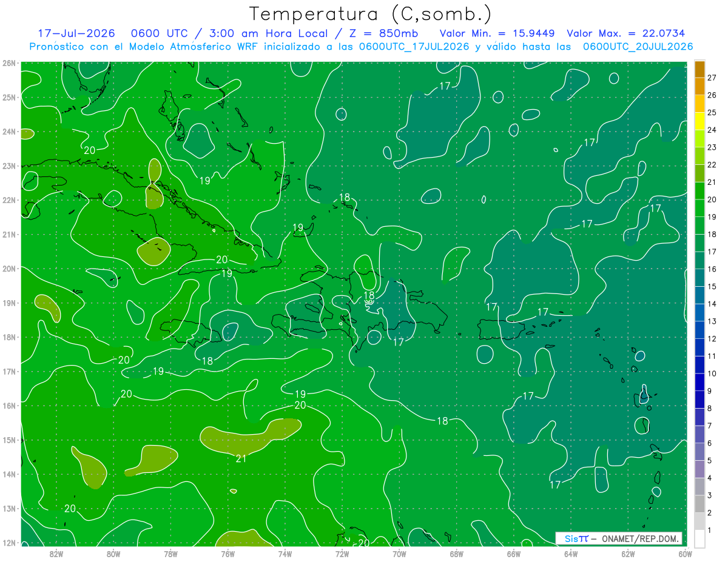
Task: Click the '72W' longitude axis label
Action: [x=342, y=554]
